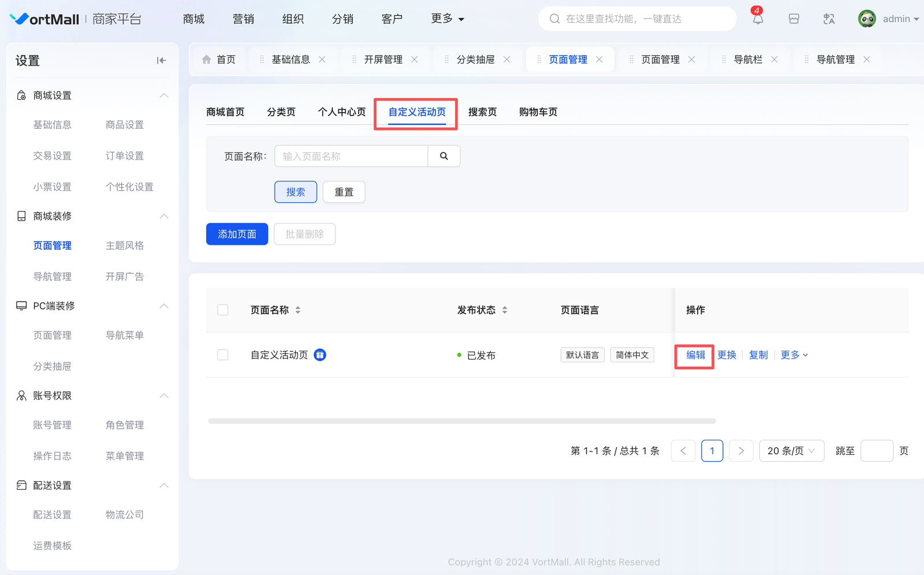The height and width of the screenshot is (575, 924).
Task: Sort by 发布状态 column arrows
Action: 505,310
